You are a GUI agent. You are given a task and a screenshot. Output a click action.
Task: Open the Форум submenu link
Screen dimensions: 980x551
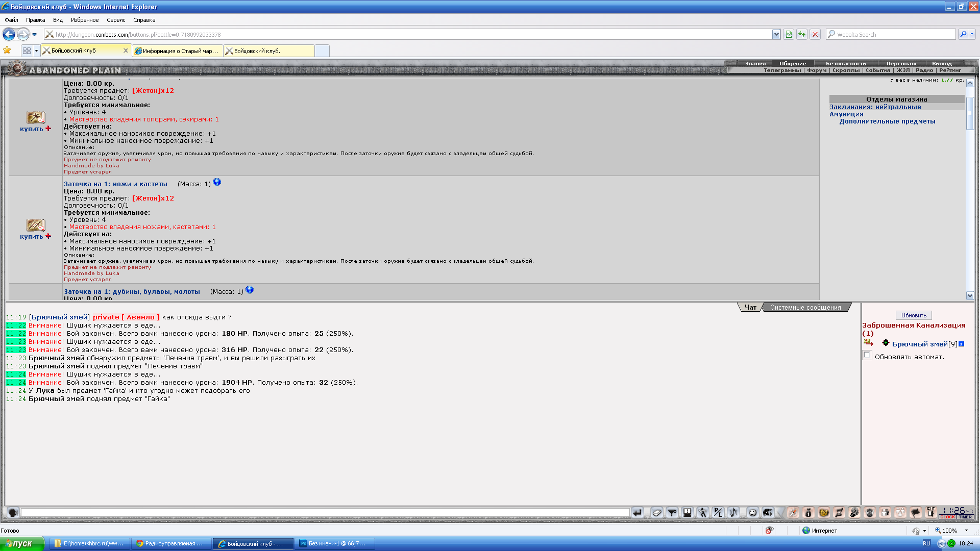point(817,70)
